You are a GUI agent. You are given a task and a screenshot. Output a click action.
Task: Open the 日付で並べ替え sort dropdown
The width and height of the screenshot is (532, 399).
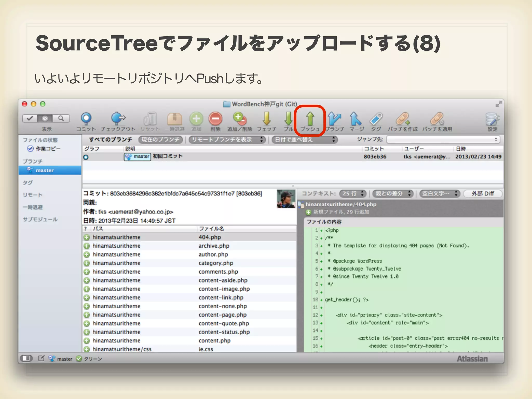[x=304, y=140]
